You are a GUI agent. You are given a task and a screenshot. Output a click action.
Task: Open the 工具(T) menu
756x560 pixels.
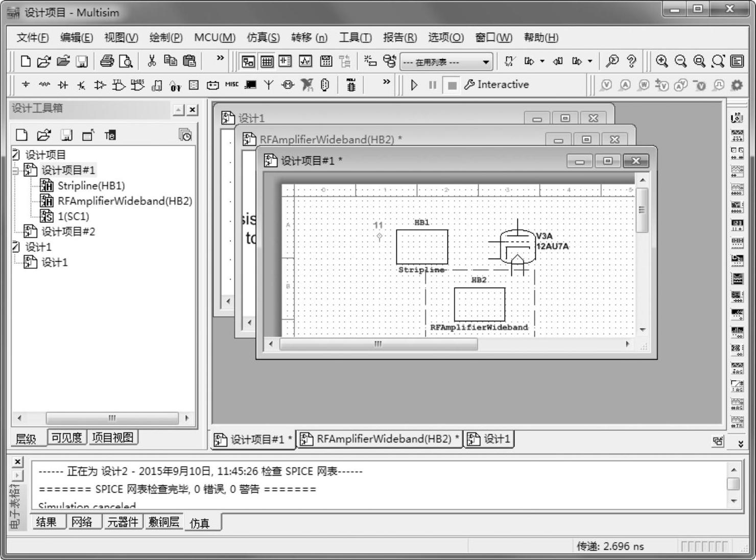(356, 37)
